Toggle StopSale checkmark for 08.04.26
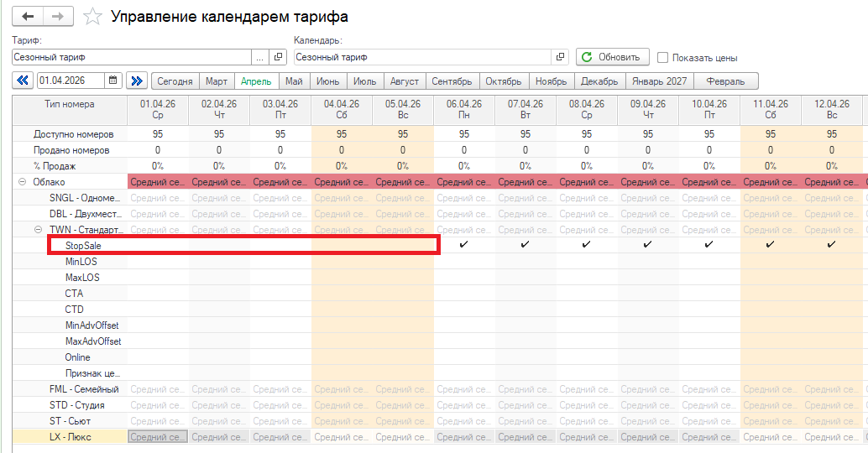Image resolution: width=868 pixels, height=453 pixels. [x=587, y=244]
